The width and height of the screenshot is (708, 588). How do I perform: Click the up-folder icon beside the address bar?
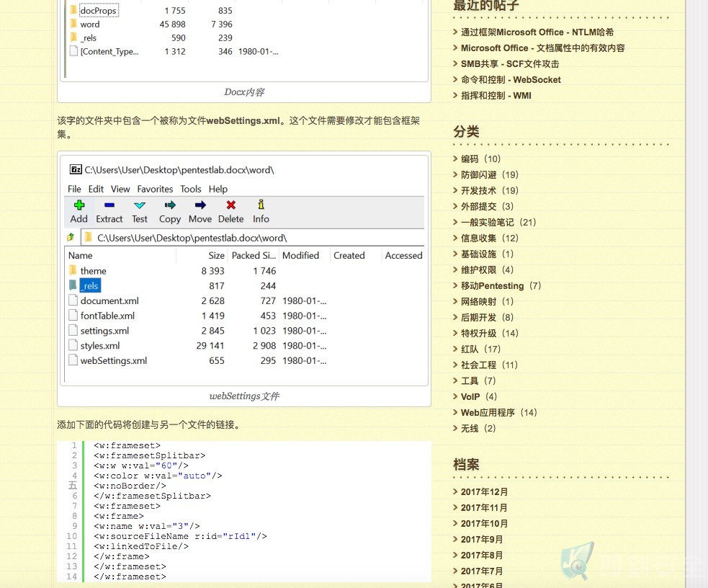point(71,237)
